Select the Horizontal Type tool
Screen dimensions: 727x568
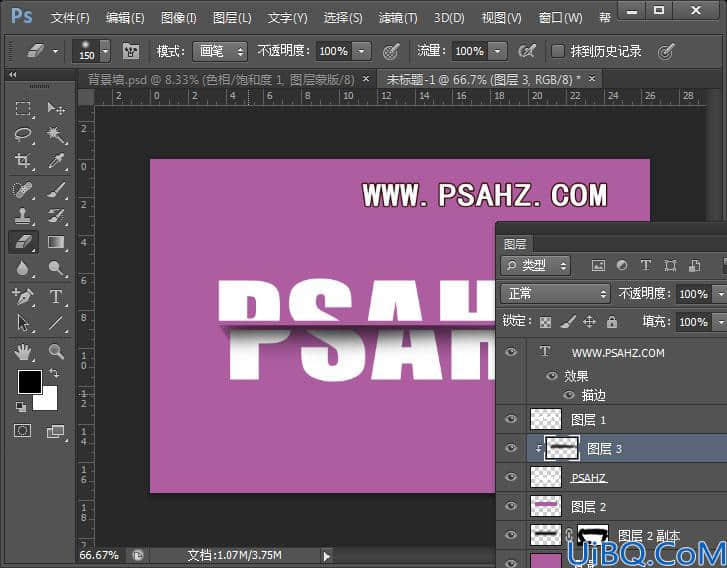(x=56, y=296)
